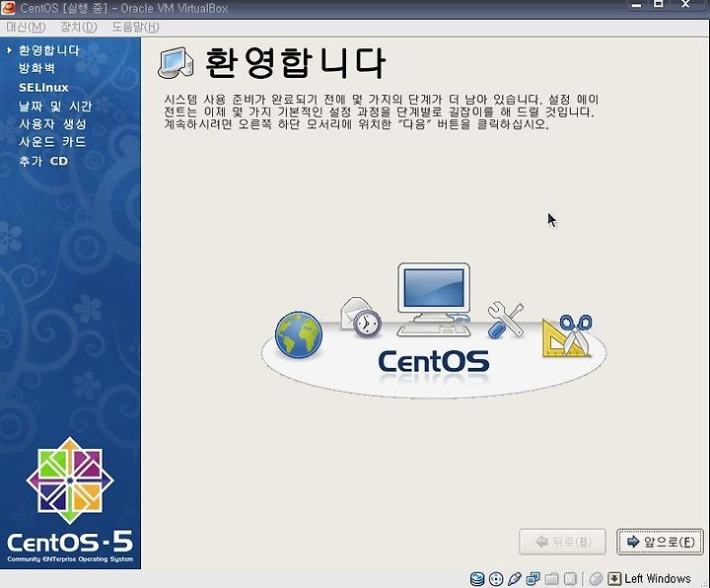The image size is (710, 588).
Task: Open the 장치(D) menu
Action: tap(79, 28)
